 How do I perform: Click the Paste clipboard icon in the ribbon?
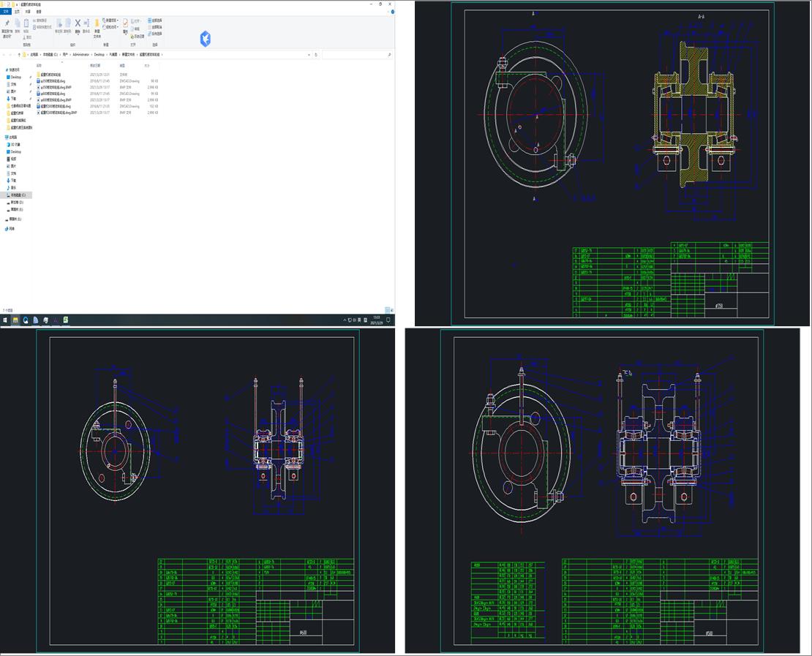[x=26, y=23]
